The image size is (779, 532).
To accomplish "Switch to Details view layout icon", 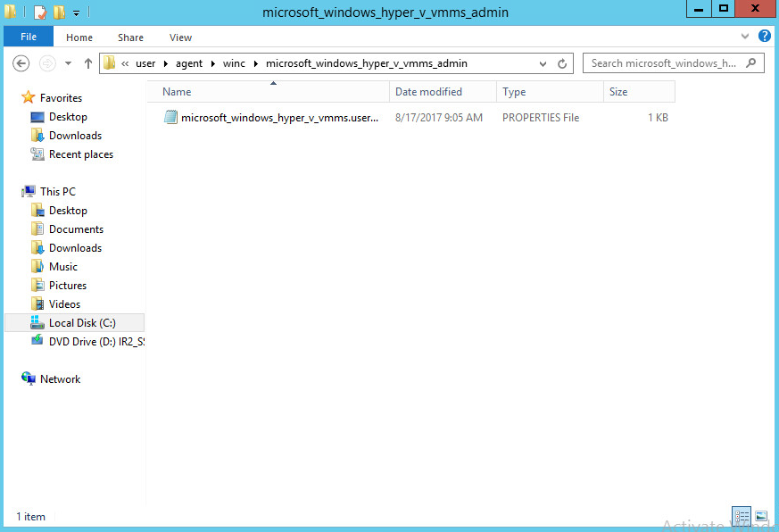I will [x=742, y=517].
